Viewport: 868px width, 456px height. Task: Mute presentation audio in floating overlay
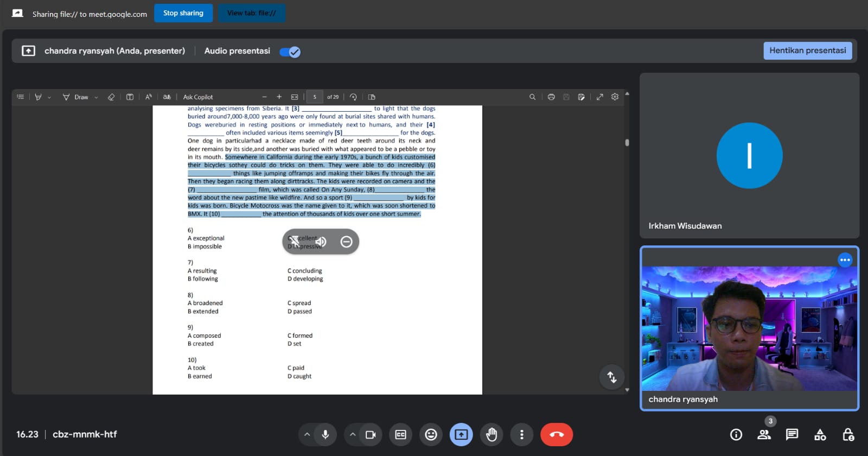tap(321, 242)
